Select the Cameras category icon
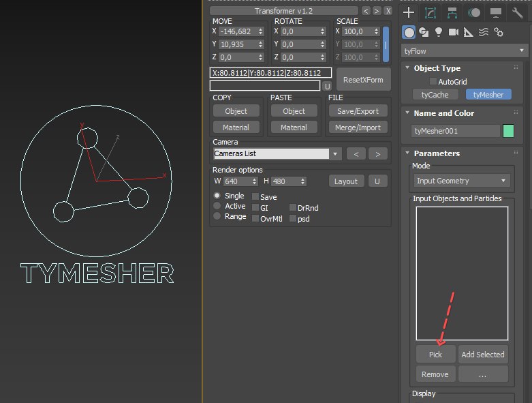 (x=453, y=32)
